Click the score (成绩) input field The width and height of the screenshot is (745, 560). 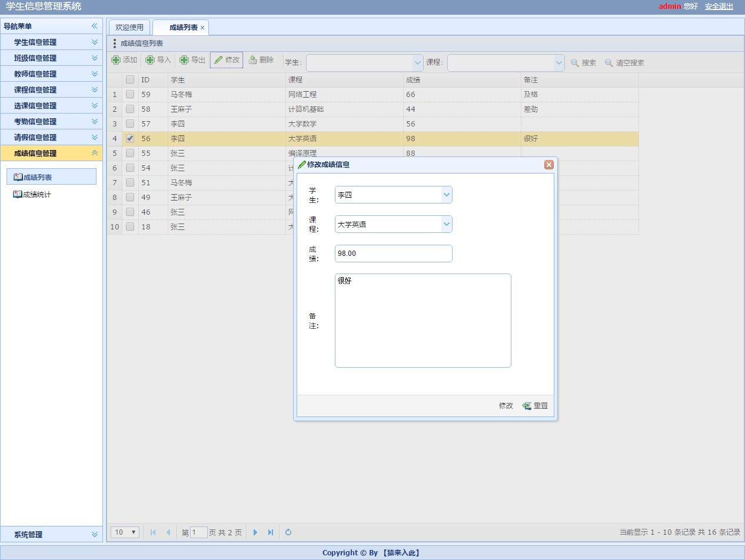[x=393, y=254]
